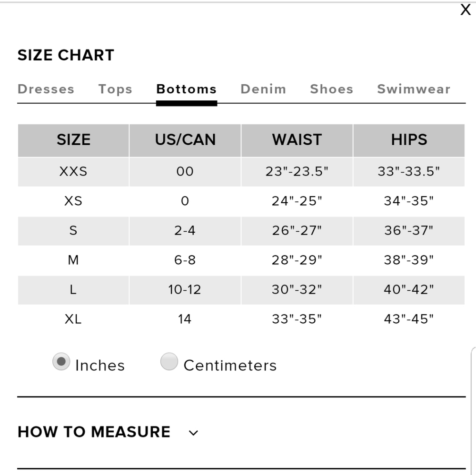476x475 pixels.
Task: Click the US/CAN column header
Action: (185, 139)
